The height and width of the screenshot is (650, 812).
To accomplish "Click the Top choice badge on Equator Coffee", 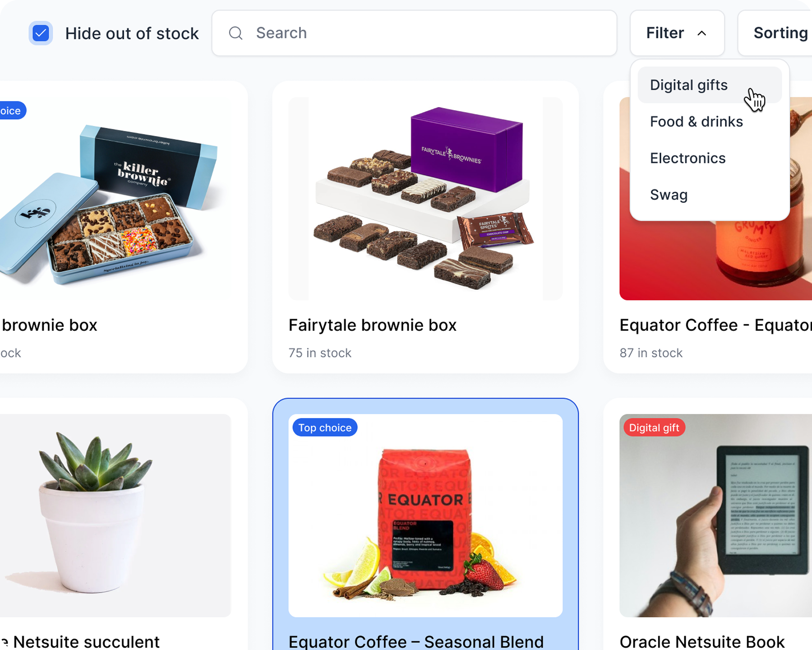I will 325,427.
